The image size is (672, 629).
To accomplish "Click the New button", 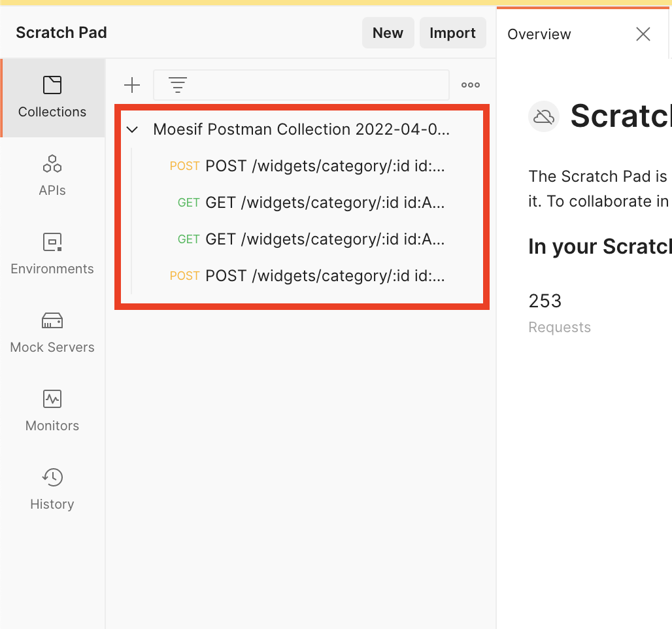I will 388,33.
